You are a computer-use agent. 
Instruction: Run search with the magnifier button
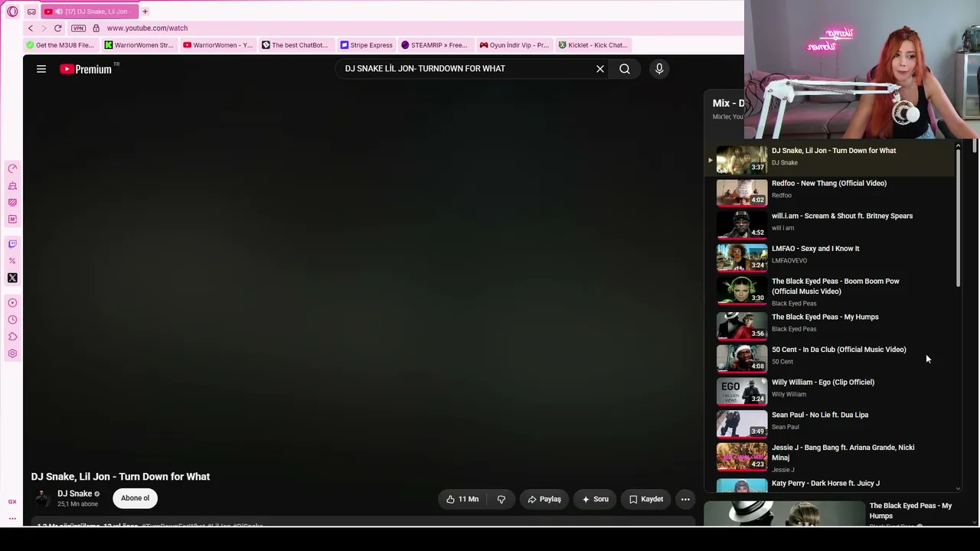tap(625, 69)
